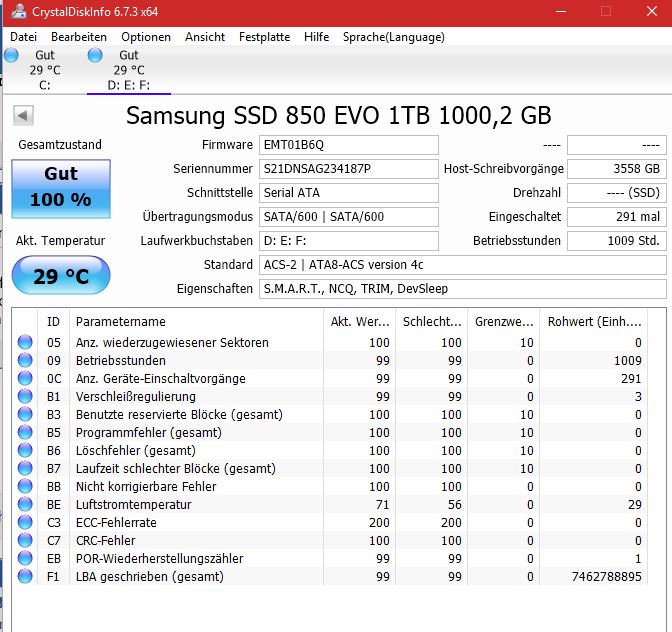The width and height of the screenshot is (672, 632).
Task: Click the Eingeschaltet value 291 mal
Action: (617, 217)
